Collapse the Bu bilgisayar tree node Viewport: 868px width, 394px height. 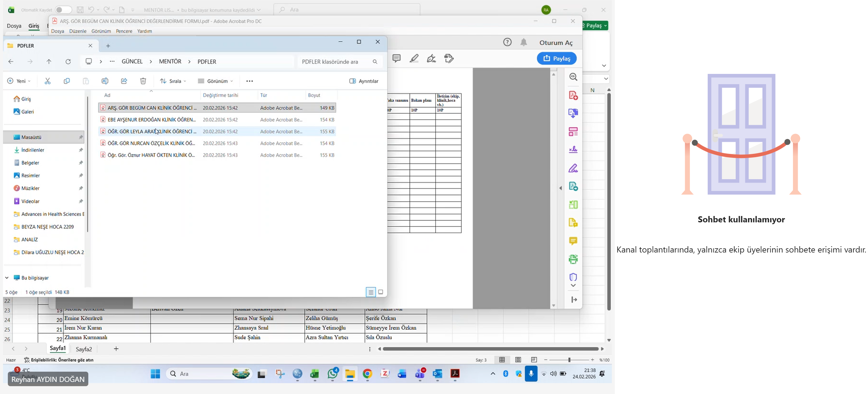(x=7, y=278)
